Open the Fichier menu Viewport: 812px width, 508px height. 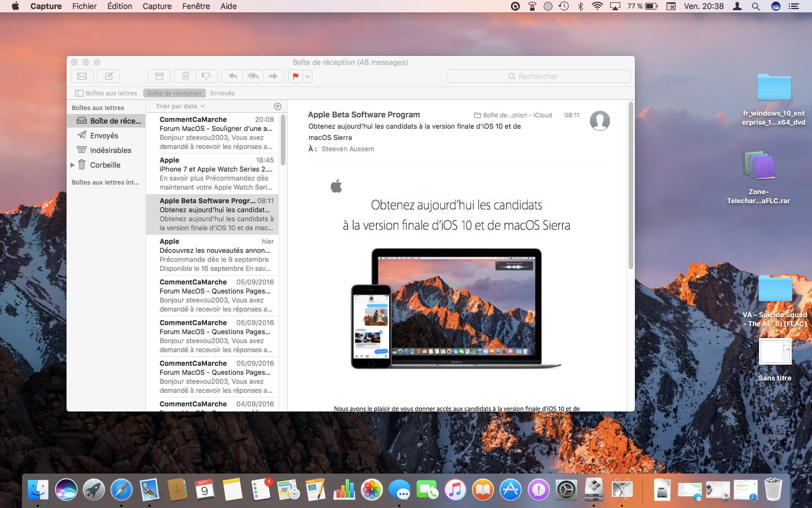point(85,6)
